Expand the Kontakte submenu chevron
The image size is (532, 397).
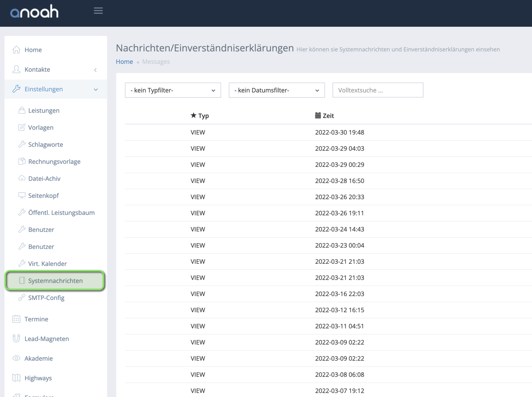click(x=96, y=70)
